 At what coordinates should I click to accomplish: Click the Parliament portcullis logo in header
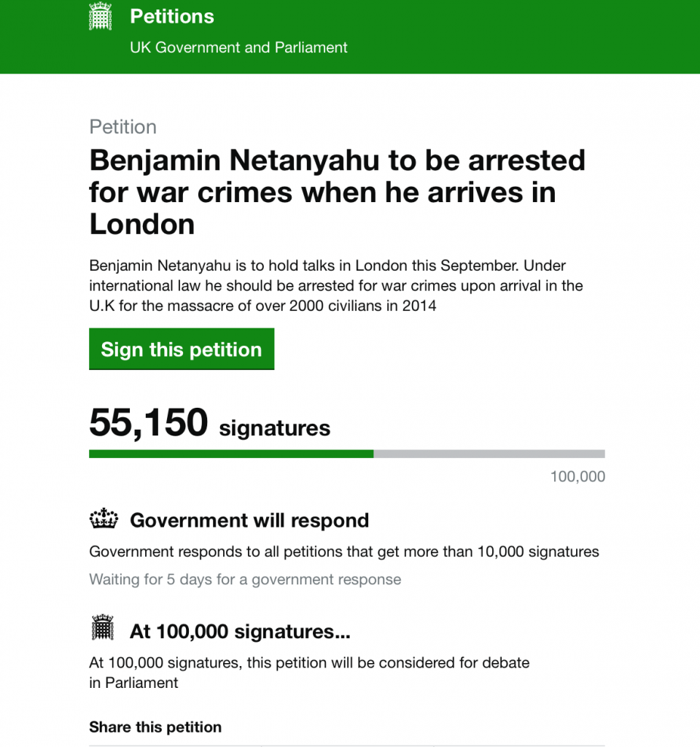coord(101,17)
